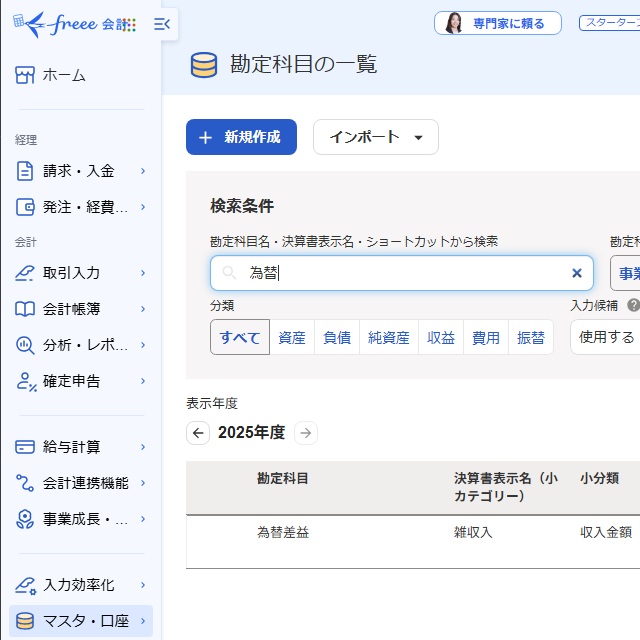Click the 為替差益 account row
Screen dimensions: 640x640
[283, 533]
